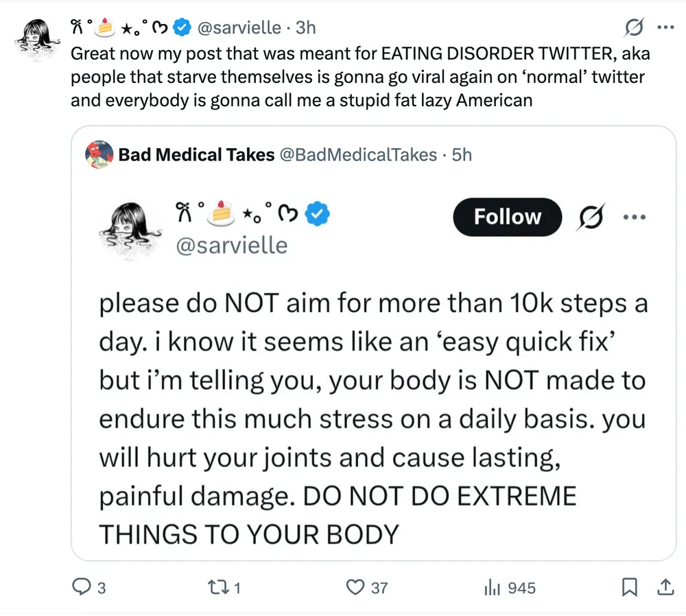Image resolution: width=686 pixels, height=616 pixels.
Task: Open the 3h timestamp link
Action: (x=305, y=27)
